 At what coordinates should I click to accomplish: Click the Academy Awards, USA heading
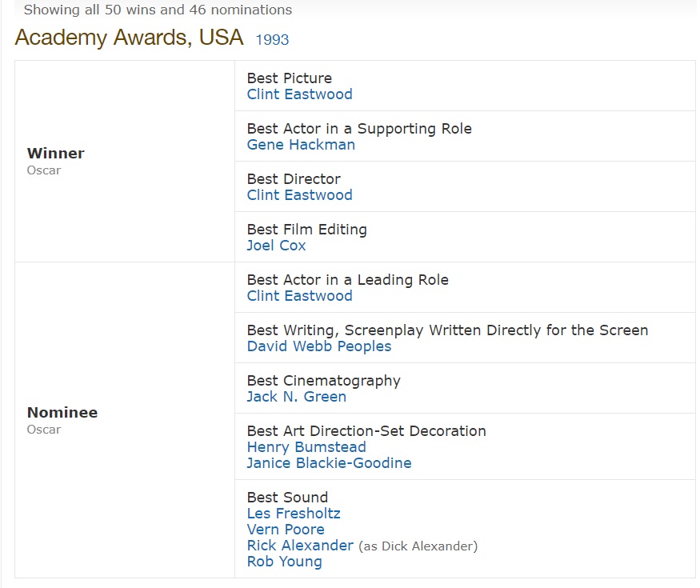coord(129,38)
